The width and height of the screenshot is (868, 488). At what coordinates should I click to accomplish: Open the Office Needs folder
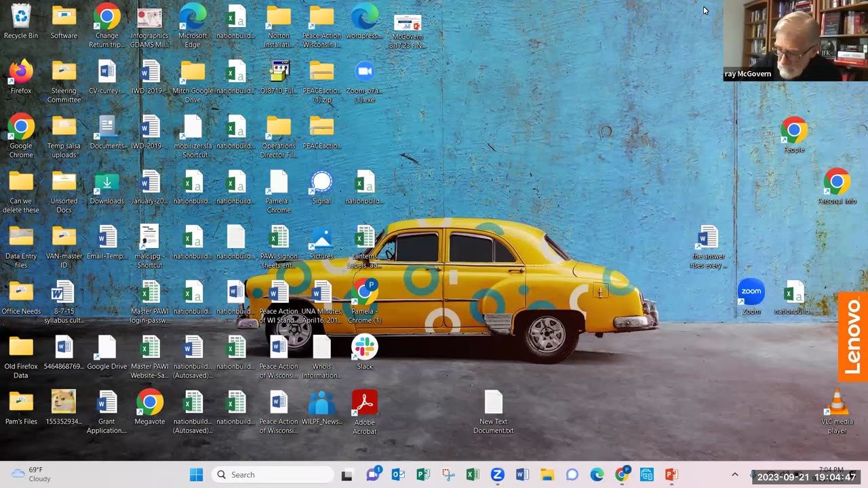[21, 297]
